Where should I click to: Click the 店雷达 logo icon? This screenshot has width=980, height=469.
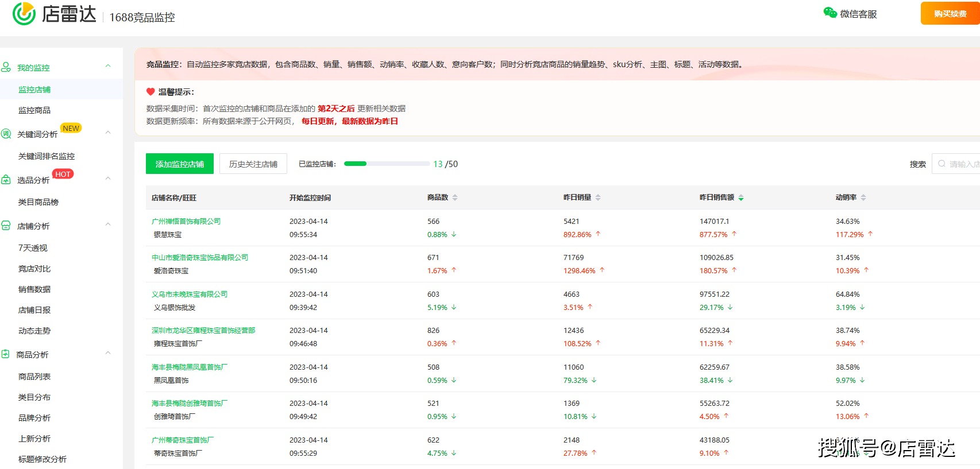(24, 14)
